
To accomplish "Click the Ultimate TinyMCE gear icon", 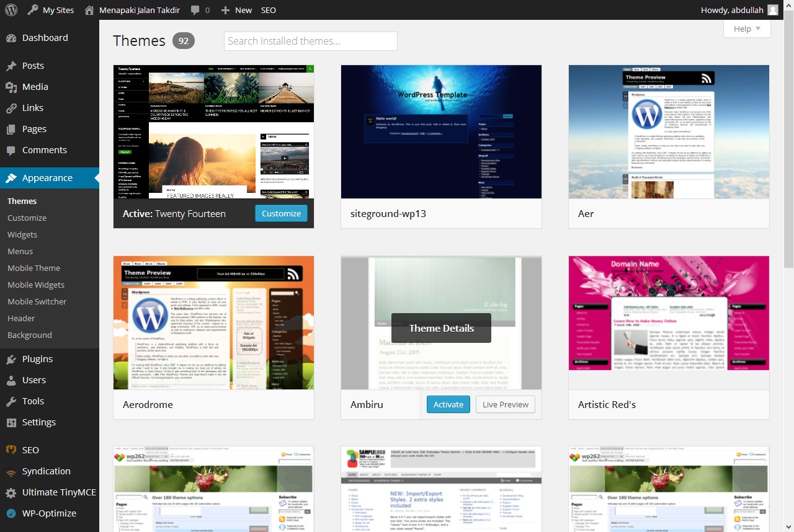I will (x=11, y=492).
